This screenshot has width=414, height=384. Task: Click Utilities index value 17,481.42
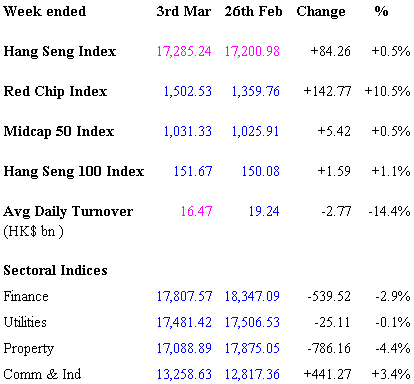(x=184, y=322)
